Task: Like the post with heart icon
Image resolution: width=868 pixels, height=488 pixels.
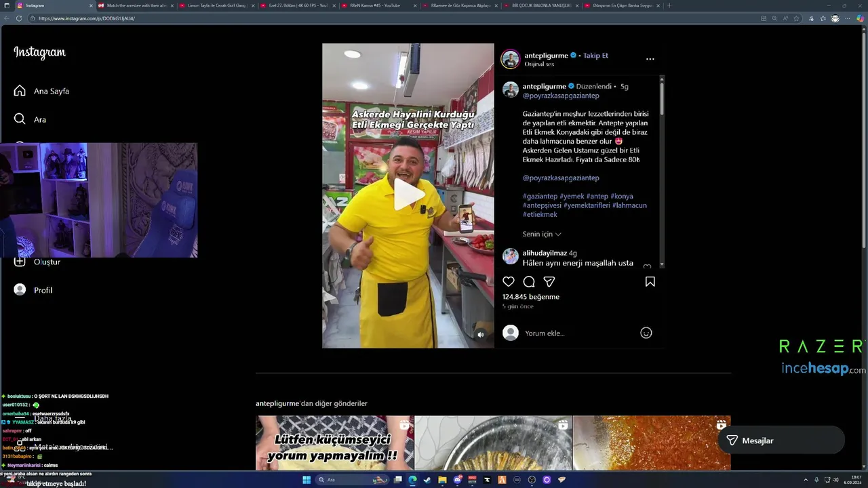Action: [509, 281]
